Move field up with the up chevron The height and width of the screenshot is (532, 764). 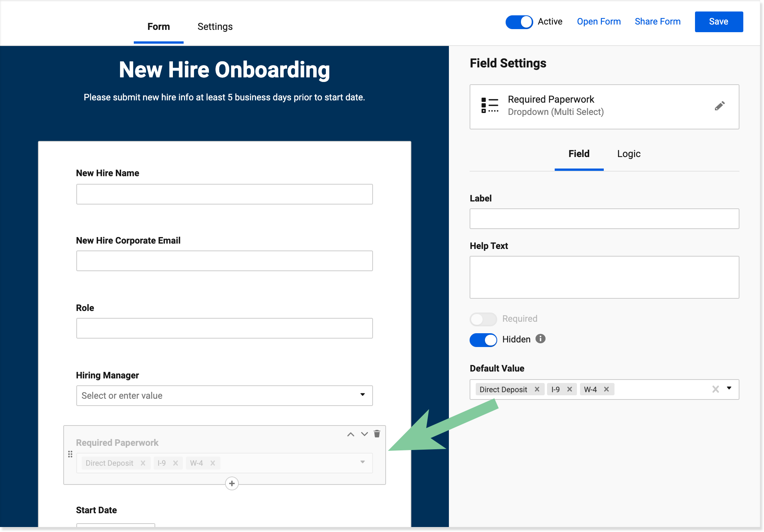pyautogui.click(x=350, y=434)
